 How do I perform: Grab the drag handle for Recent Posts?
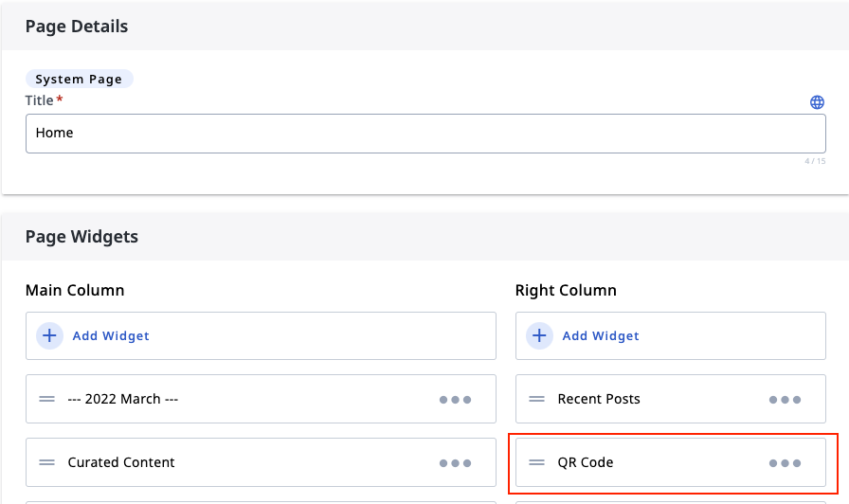[x=536, y=399]
